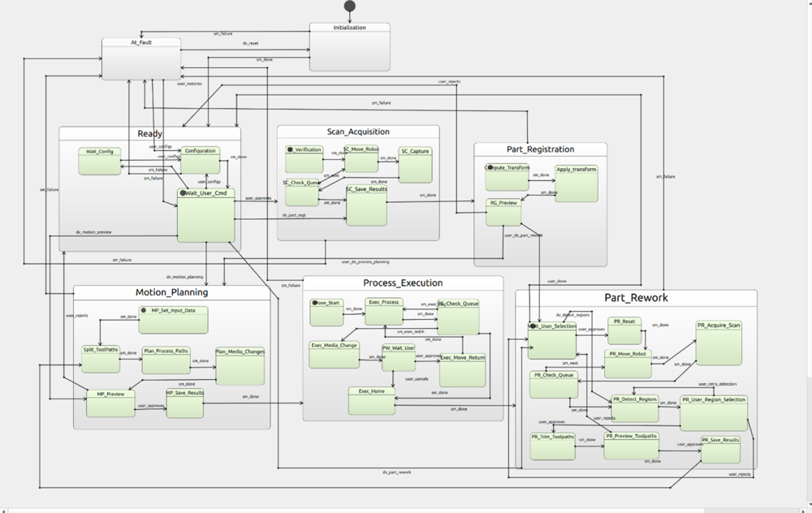This screenshot has height=513, width=812.
Task: Select the Wait_User_Cmd state
Action: pyautogui.click(x=205, y=215)
